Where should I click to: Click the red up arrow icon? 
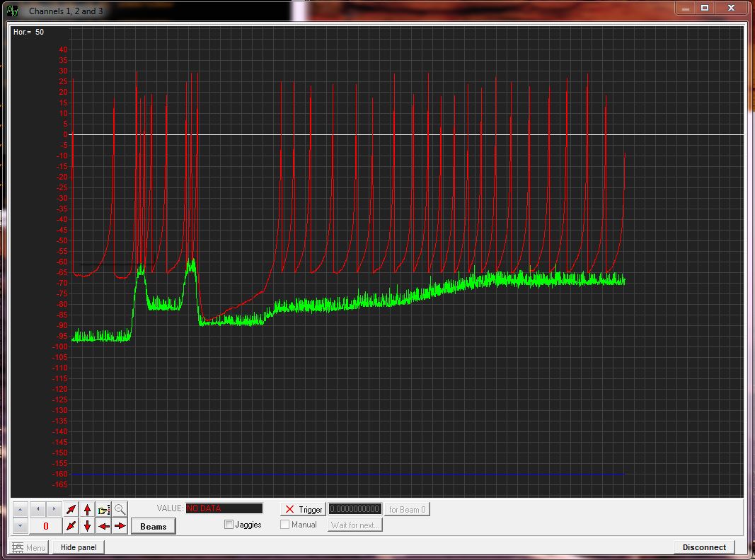click(87, 509)
